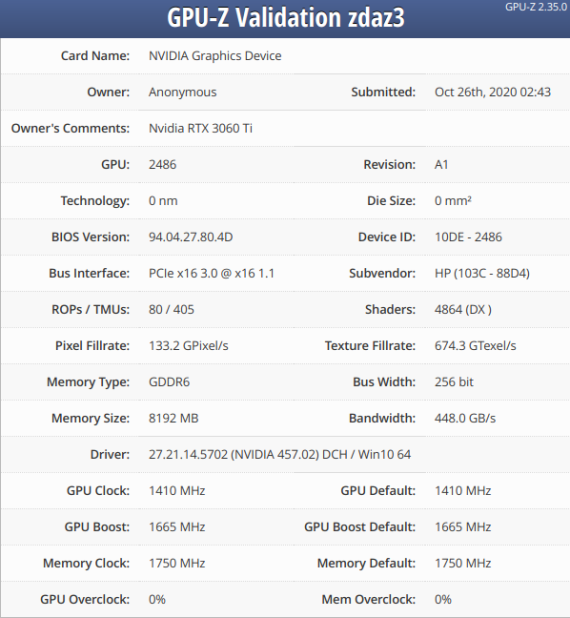The height and width of the screenshot is (618, 570).
Task: Click the Driver: label
Action: point(110,455)
